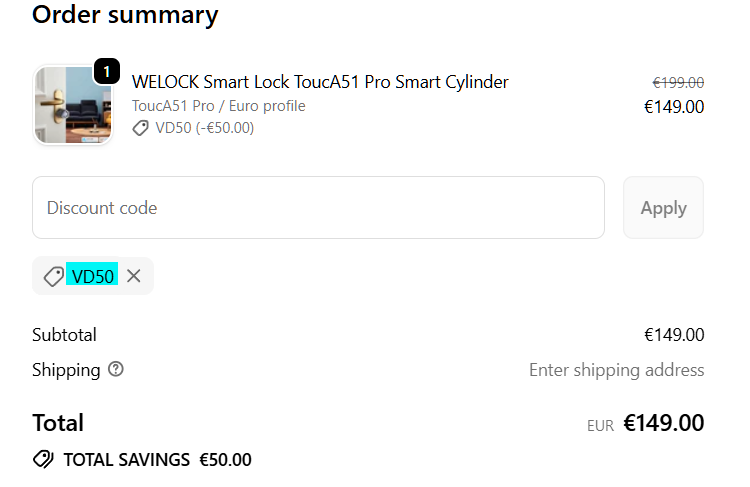The width and height of the screenshot is (750, 487).
Task: Click the ToucA51 Pro / Euro profile variant
Action: (218, 106)
